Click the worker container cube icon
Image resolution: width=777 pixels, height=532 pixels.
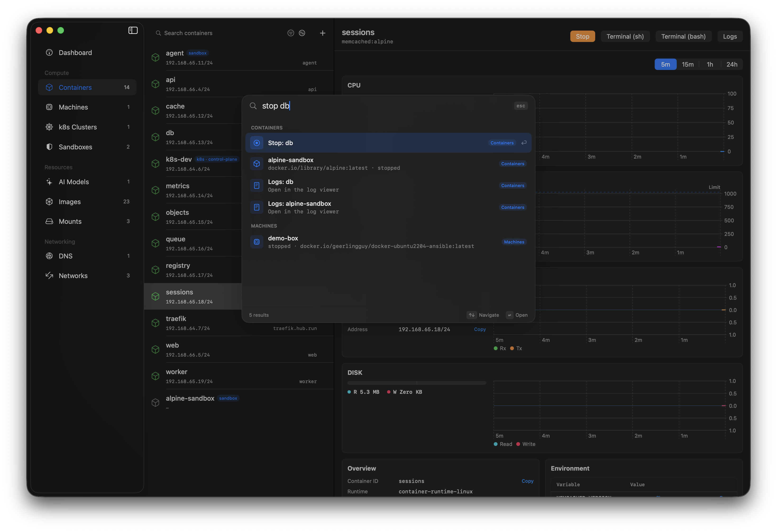pos(155,376)
